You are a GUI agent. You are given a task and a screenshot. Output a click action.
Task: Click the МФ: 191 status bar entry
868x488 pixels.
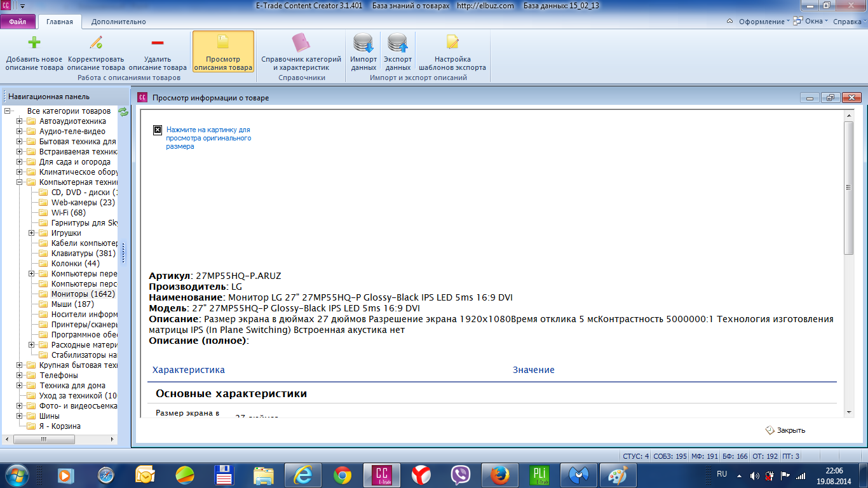tap(705, 456)
